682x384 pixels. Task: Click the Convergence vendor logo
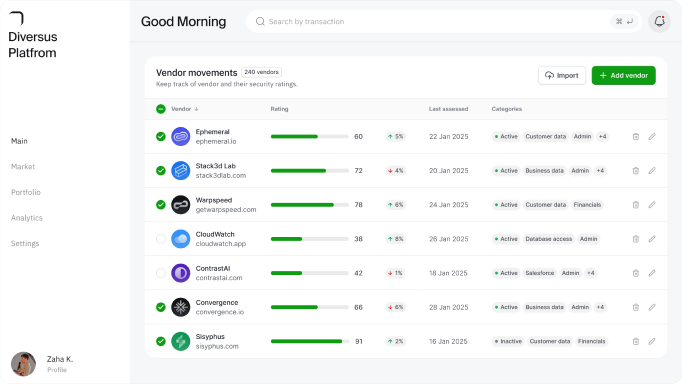coord(181,307)
